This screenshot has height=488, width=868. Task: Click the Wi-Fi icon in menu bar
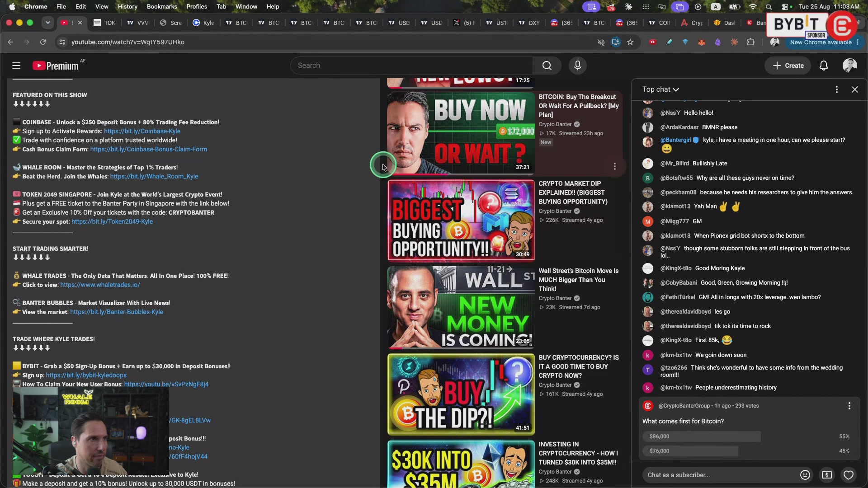point(753,6)
